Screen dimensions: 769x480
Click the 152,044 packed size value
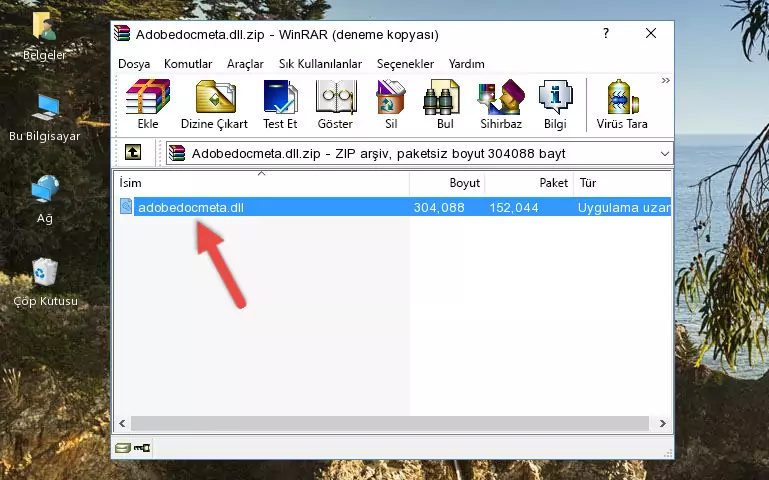513,207
